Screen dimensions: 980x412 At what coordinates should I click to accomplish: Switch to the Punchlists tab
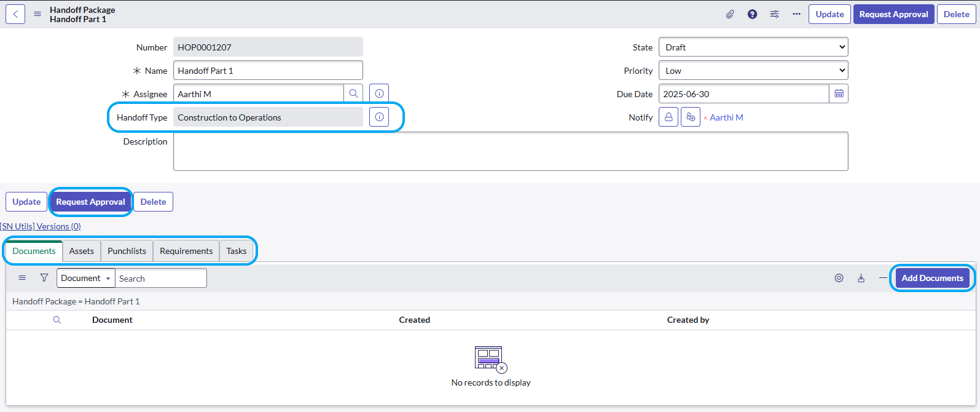(x=127, y=251)
